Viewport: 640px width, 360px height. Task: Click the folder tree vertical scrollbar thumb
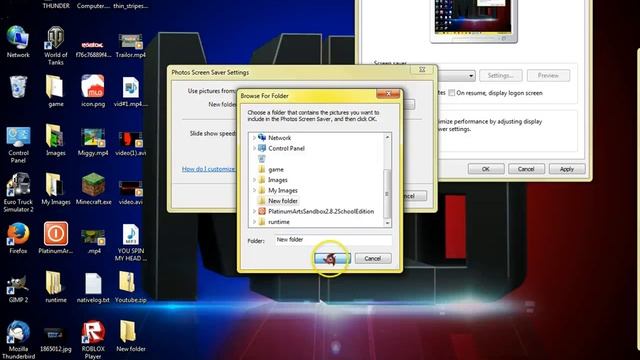click(x=387, y=193)
